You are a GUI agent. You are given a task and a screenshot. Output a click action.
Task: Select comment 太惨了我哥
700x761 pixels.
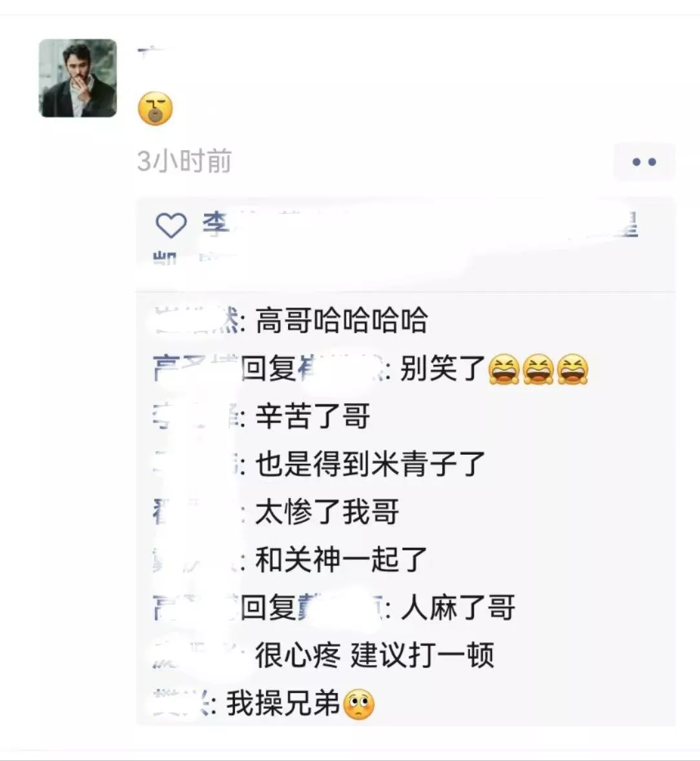[x=327, y=512]
